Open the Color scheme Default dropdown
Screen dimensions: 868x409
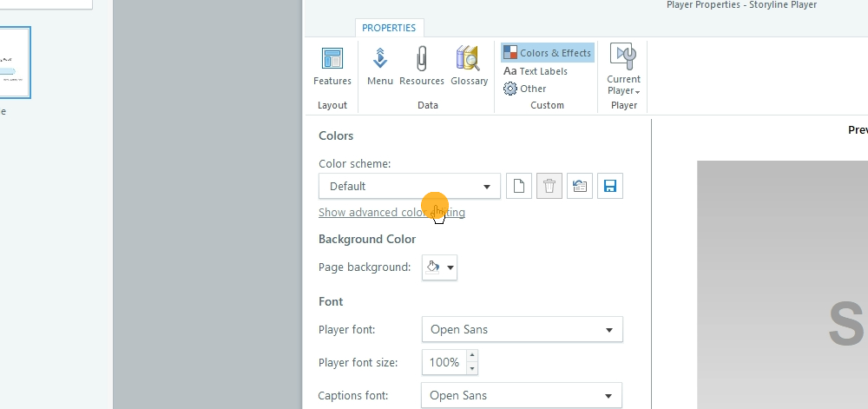[x=409, y=186]
